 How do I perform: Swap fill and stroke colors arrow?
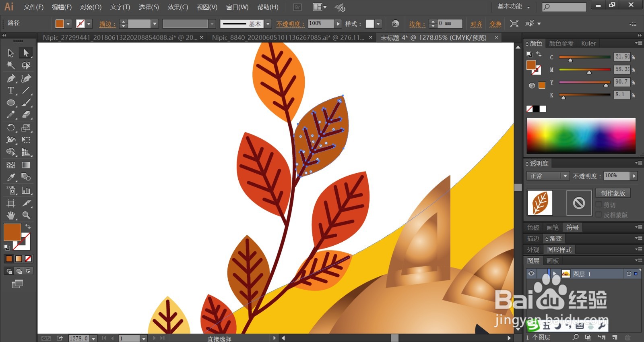pyautogui.click(x=28, y=226)
